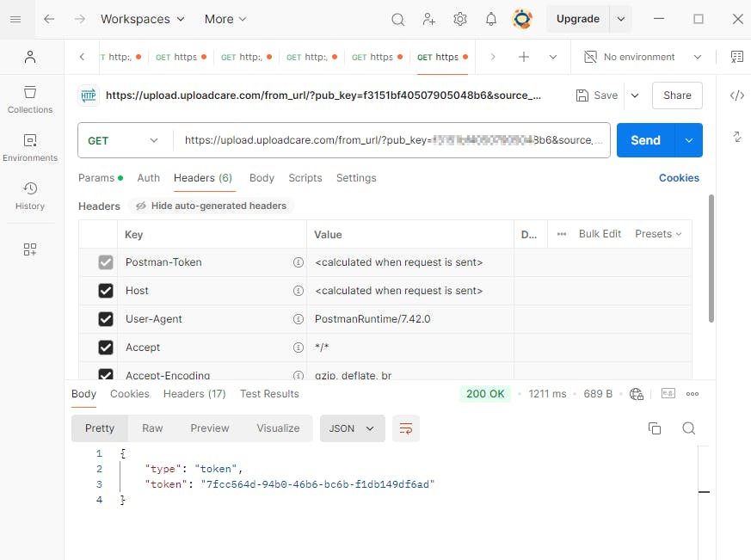Image resolution: width=751 pixels, height=560 pixels.
Task: Open Collections in sidebar
Action: [30, 100]
